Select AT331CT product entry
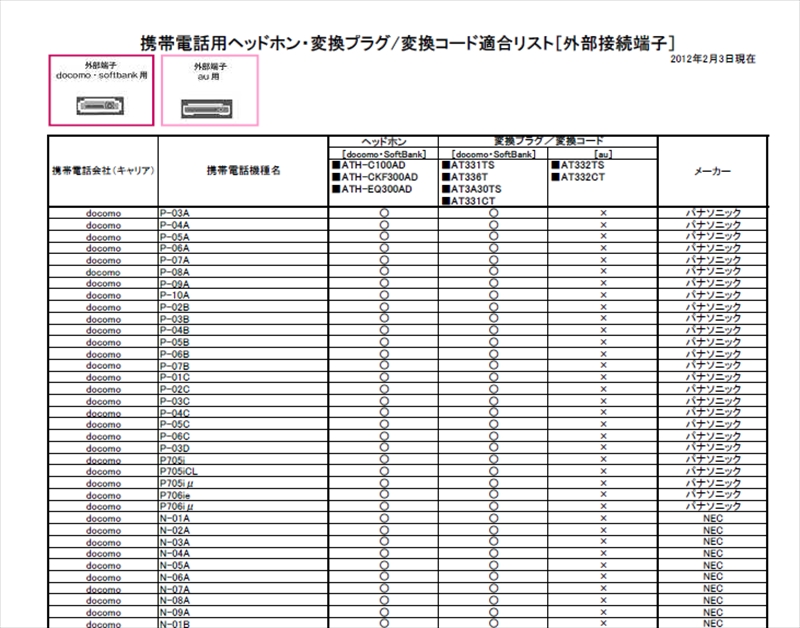Screen dimensions: 800x628 pos(468,201)
